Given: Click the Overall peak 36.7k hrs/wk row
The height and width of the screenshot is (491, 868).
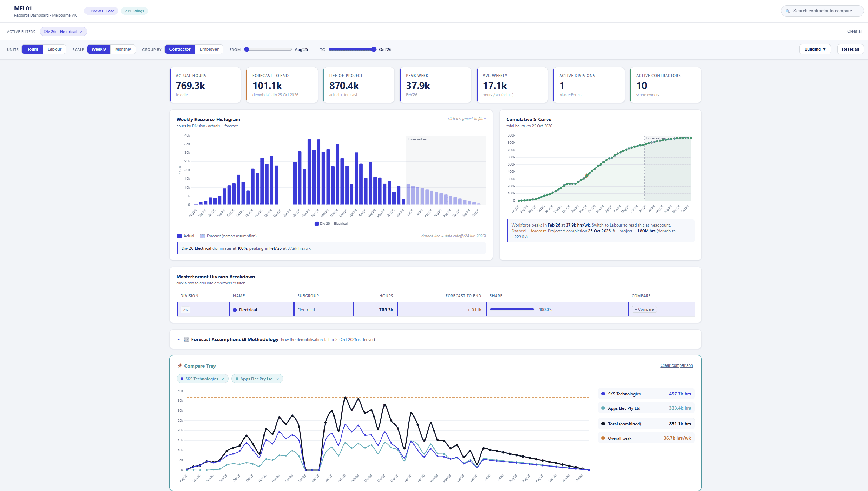Looking at the screenshot, I should (x=646, y=438).
